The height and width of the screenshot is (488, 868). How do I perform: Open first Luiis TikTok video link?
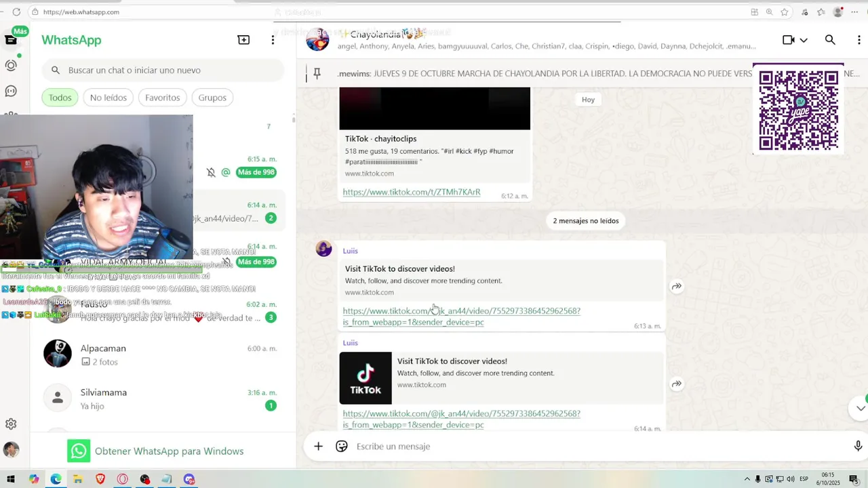(x=461, y=317)
